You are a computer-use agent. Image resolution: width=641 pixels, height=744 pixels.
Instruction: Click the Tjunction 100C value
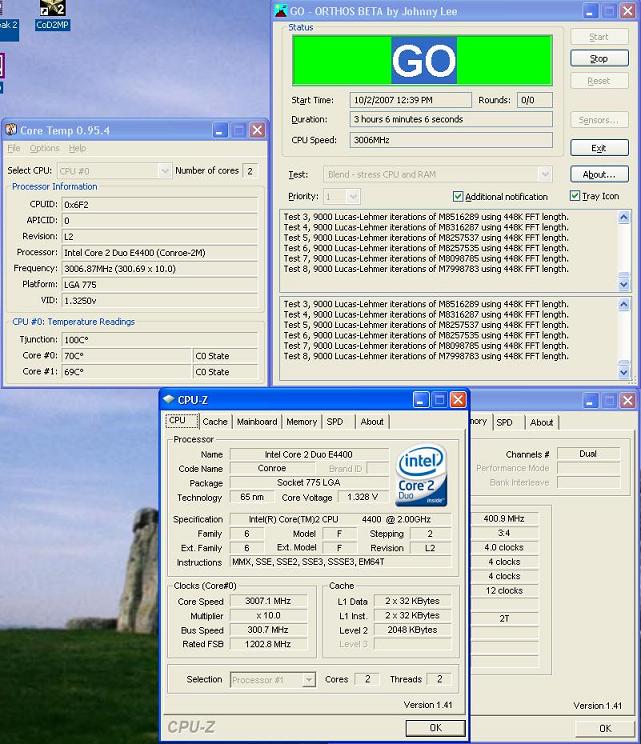point(160,340)
